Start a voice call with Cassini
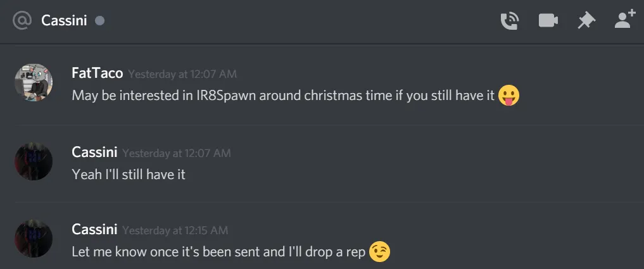Screen dimensions: 644x269 pyautogui.click(x=510, y=20)
